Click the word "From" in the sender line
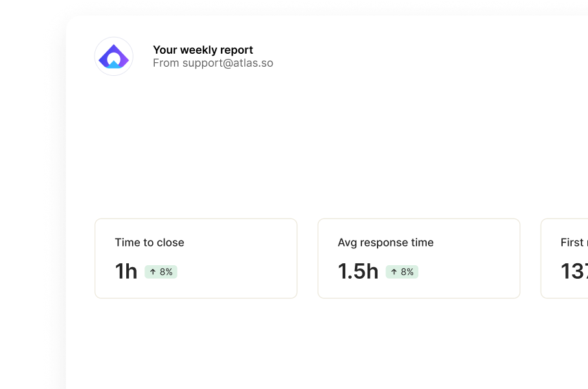588x389 pixels. tap(166, 63)
